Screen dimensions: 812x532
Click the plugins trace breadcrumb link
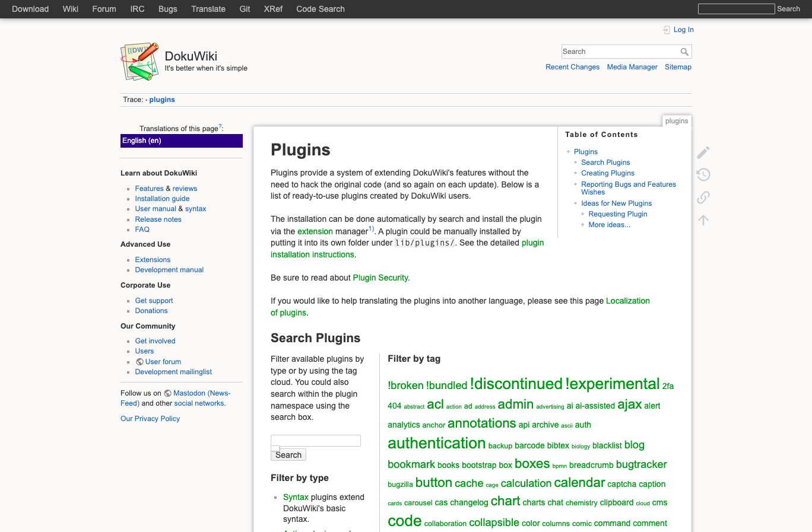[162, 100]
